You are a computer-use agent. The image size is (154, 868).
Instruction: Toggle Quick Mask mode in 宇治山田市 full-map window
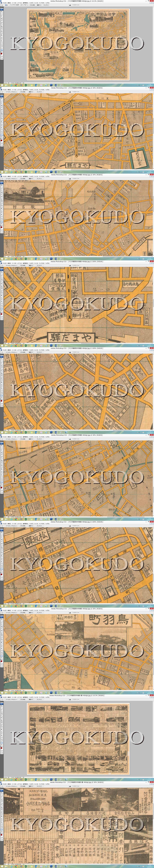click(2, 56)
